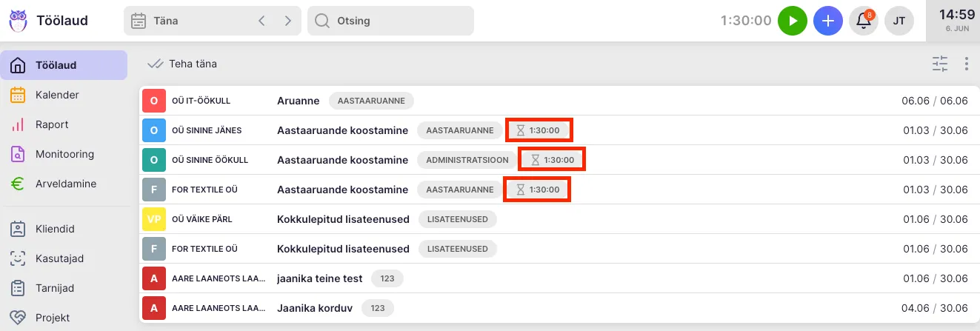Click the ADMINISTRATSIOON tag on OÜ Sinine Öökull

point(467,160)
